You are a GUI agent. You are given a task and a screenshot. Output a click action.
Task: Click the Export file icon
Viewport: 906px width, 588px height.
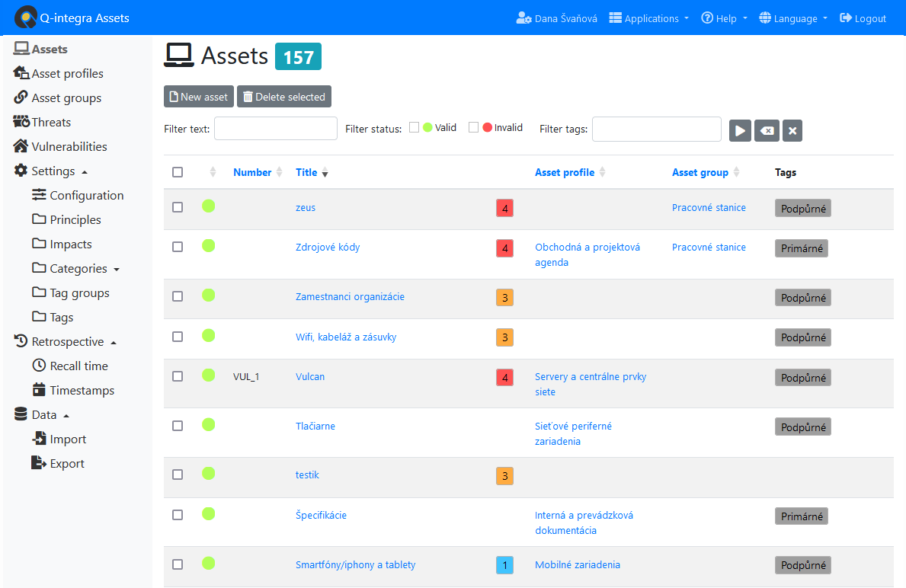click(x=39, y=462)
